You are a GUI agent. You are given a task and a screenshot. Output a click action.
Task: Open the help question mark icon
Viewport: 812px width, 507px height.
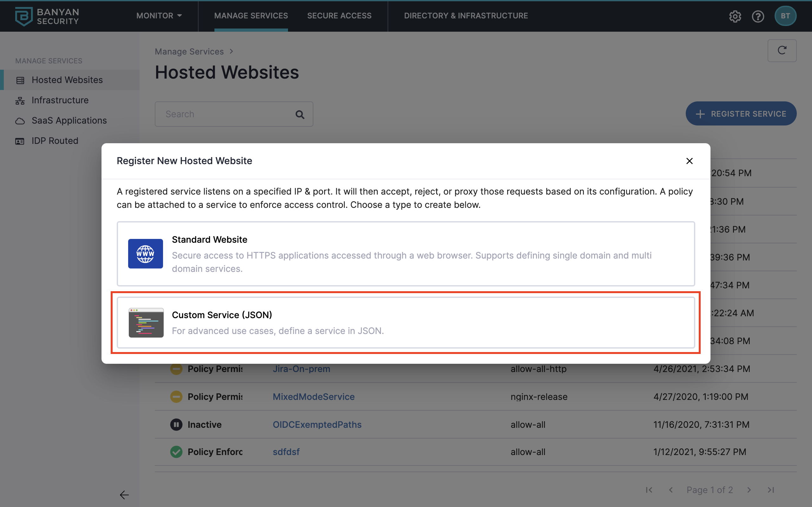758,16
